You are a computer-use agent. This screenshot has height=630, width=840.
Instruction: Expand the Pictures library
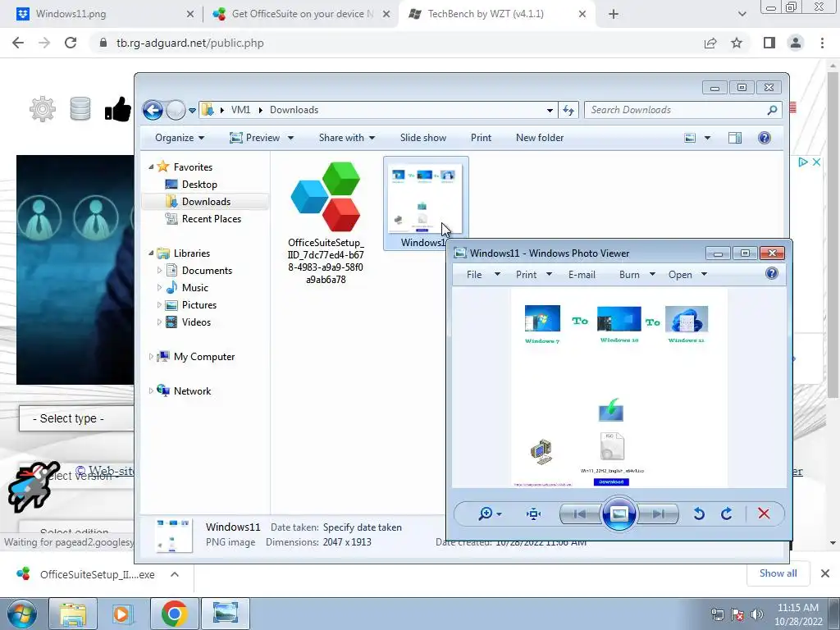159,305
